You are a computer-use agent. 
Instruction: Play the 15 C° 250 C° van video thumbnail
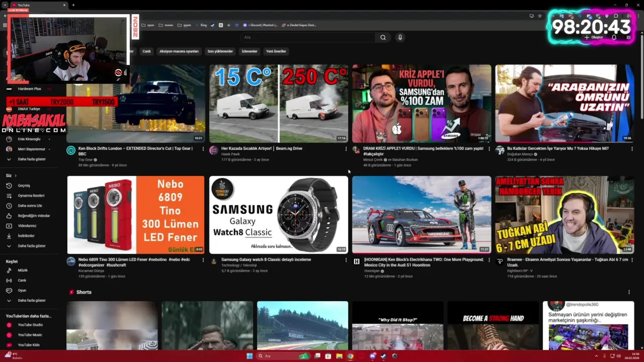pyautogui.click(x=279, y=104)
